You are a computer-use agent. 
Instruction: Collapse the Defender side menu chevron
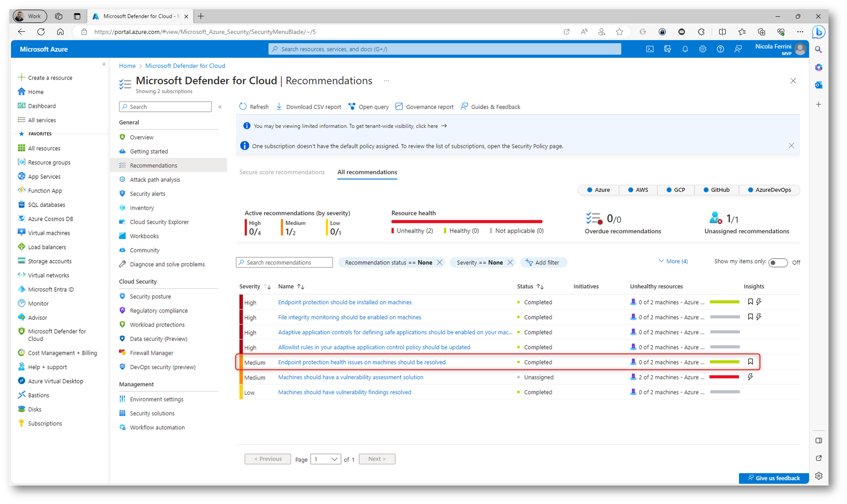point(220,107)
